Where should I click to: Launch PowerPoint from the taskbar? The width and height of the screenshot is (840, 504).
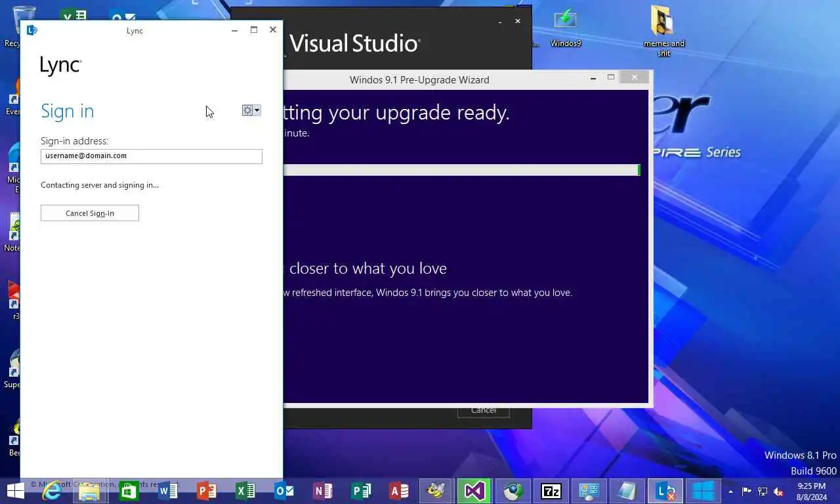pyautogui.click(x=206, y=491)
